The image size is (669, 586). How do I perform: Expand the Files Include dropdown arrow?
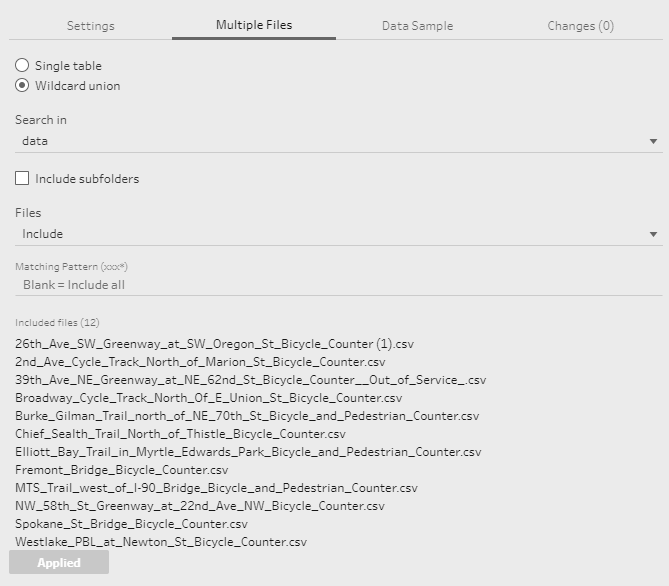click(653, 234)
